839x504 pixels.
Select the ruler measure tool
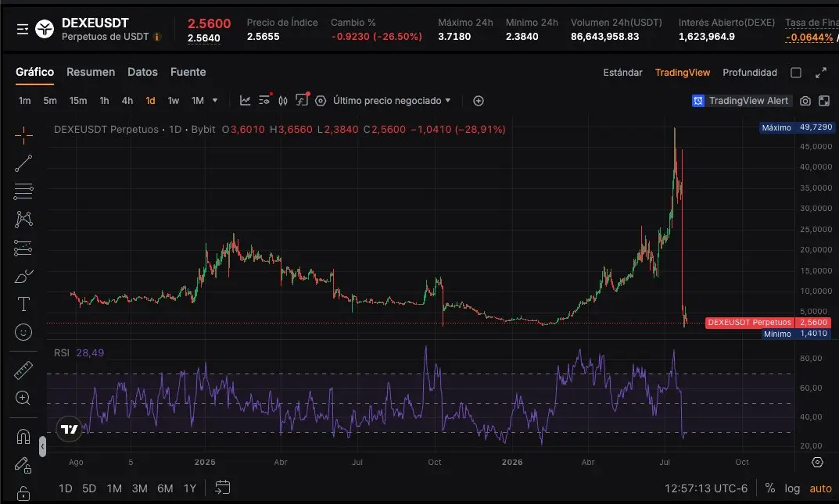(23, 370)
